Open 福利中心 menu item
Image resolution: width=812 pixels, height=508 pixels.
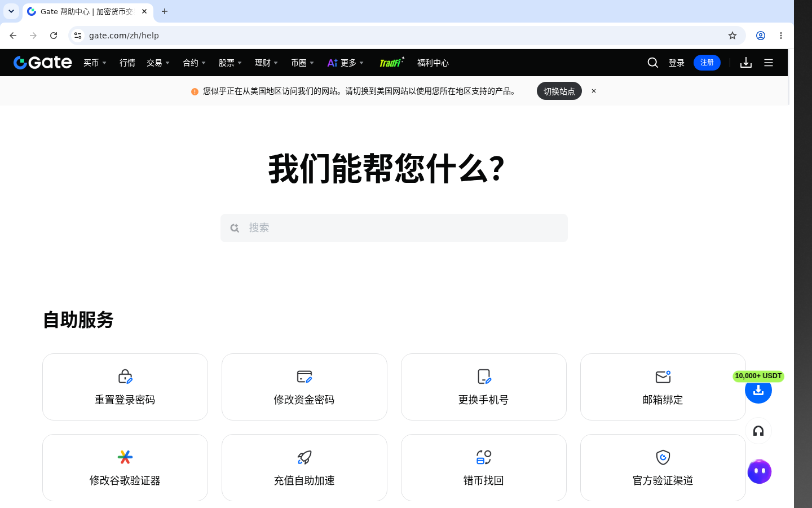point(433,63)
